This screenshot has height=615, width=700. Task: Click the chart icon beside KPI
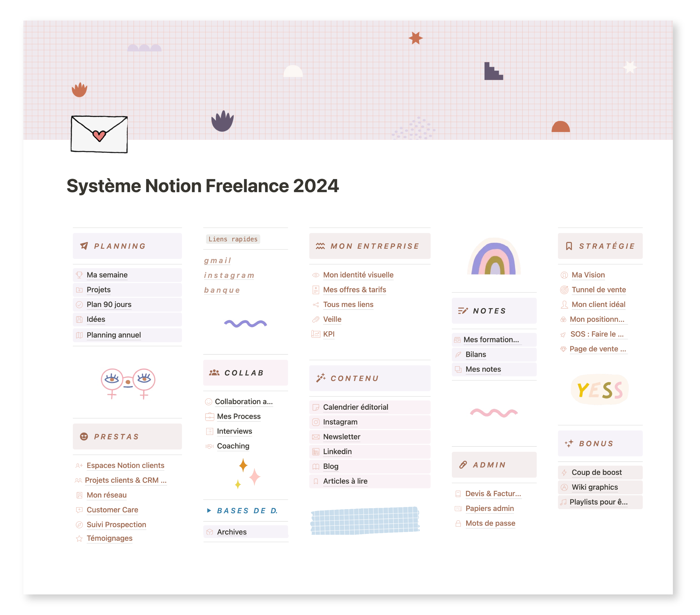pyautogui.click(x=316, y=334)
